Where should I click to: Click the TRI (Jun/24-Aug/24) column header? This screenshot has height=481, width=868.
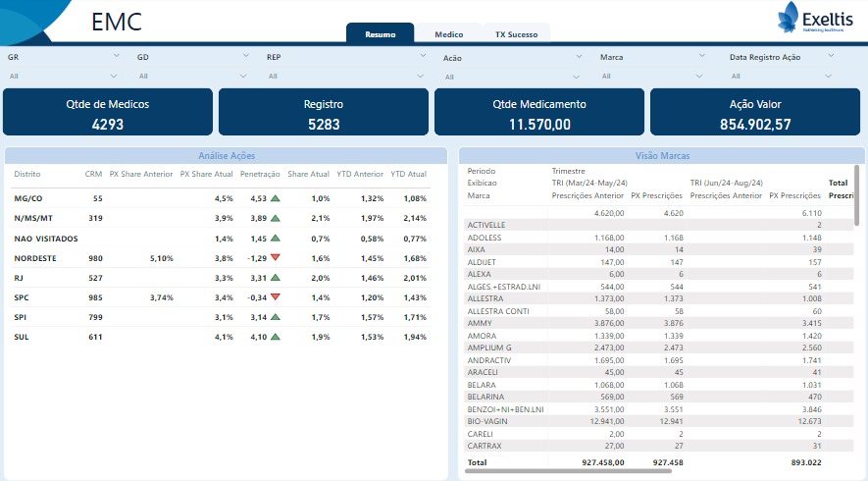click(x=727, y=183)
